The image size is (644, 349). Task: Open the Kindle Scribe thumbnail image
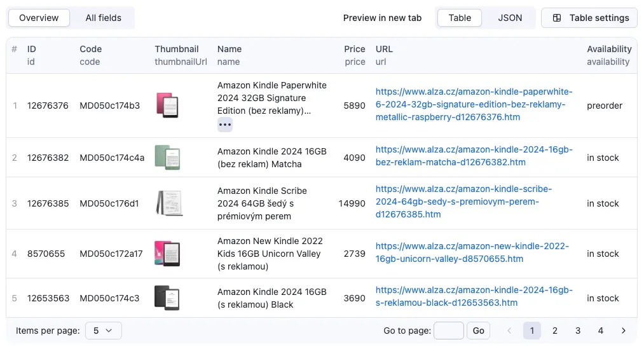[x=169, y=203]
